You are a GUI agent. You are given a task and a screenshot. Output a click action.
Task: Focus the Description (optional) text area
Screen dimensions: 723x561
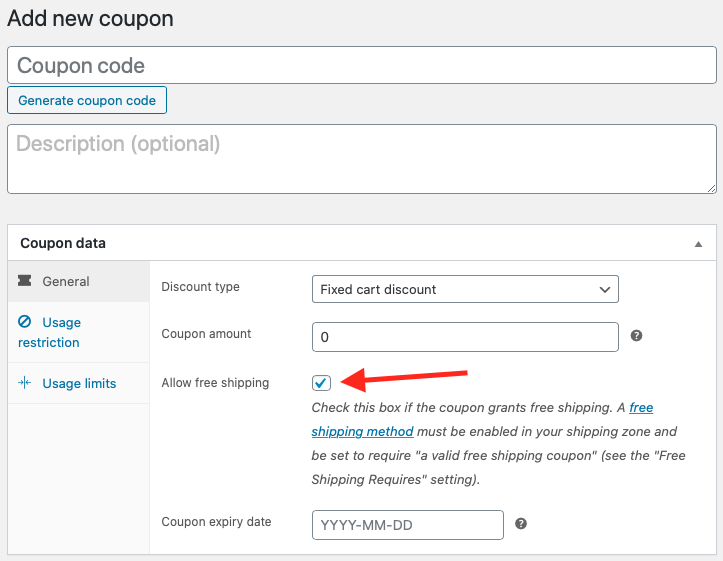(x=361, y=158)
